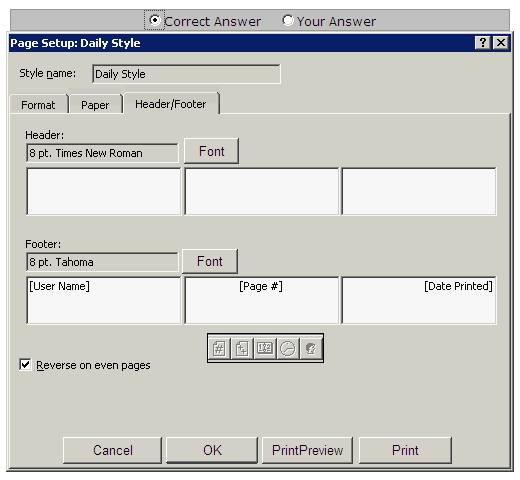
Task: Click the PrintPreview button
Action: point(307,450)
